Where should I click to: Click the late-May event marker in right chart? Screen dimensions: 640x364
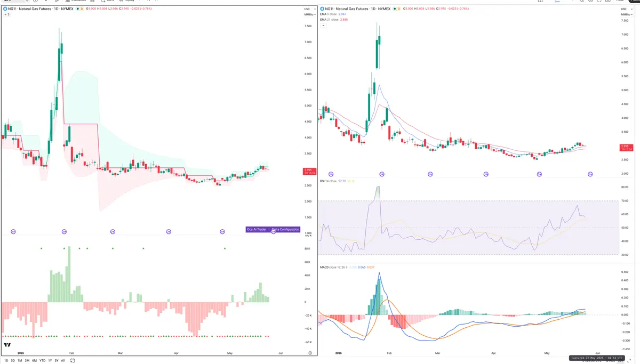pyautogui.click(x=590, y=174)
